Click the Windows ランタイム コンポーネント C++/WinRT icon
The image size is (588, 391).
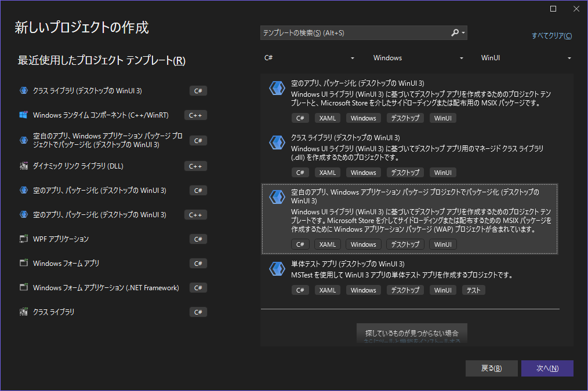coord(23,115)
